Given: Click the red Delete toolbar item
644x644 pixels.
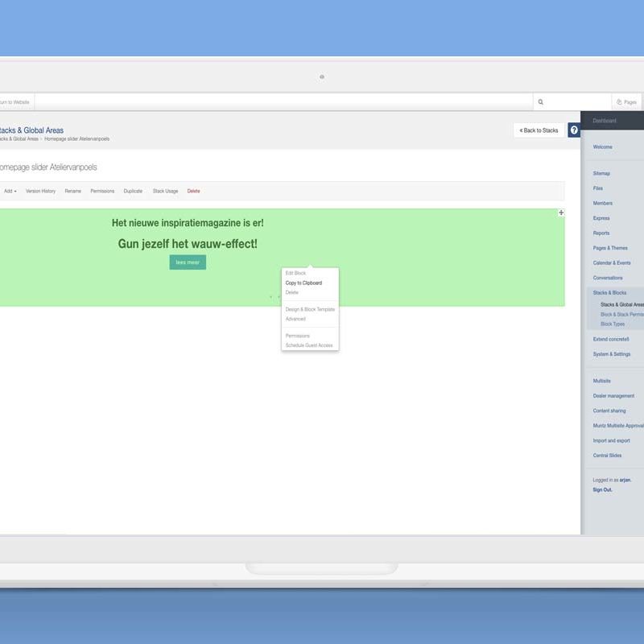Looking at the screenshot, I should pyautogui.click(x=193, y=191).
